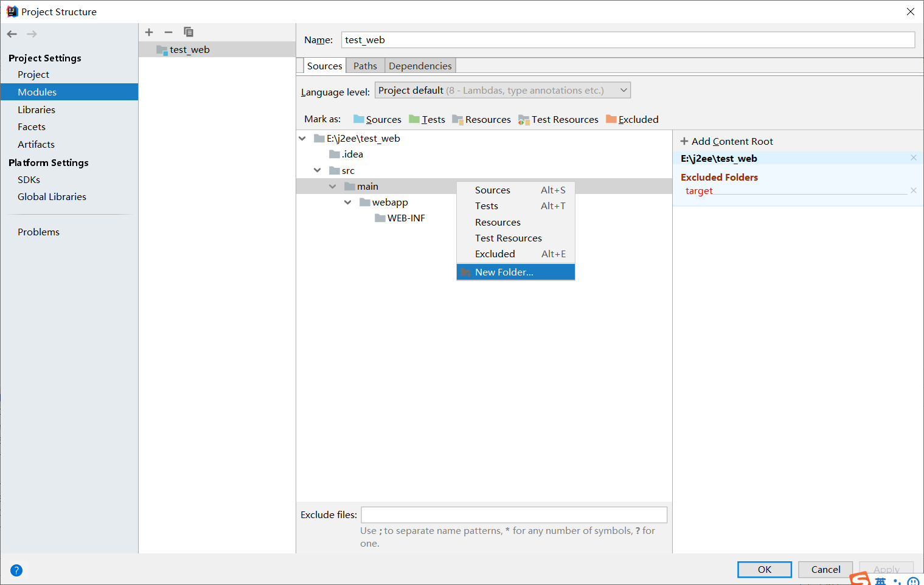Screen dimensions: 924x585
Task: Choose Test Resources in context menu
Action: (516, 238)
